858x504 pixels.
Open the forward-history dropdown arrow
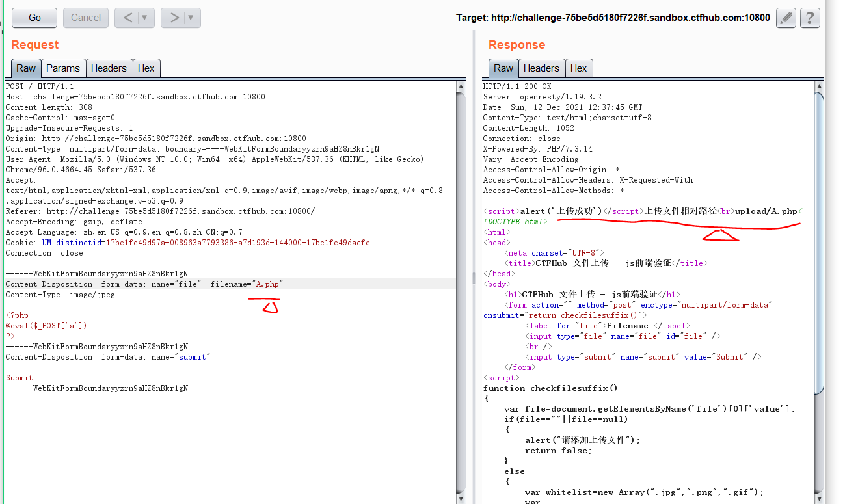click(x=192, y=18)
